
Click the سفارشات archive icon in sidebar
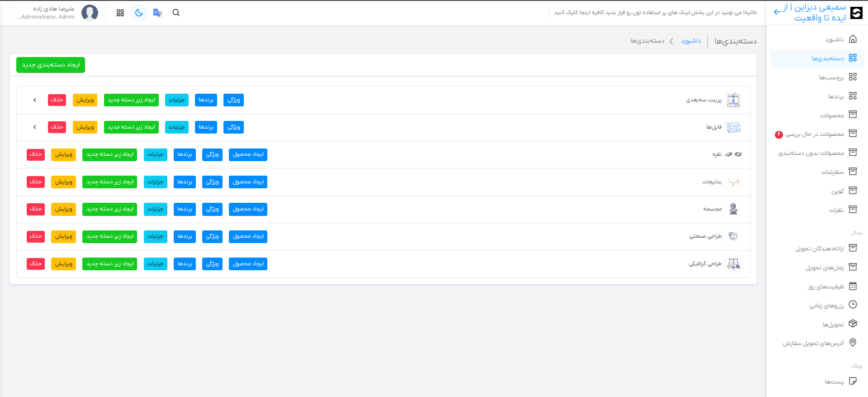coord(853,172)
